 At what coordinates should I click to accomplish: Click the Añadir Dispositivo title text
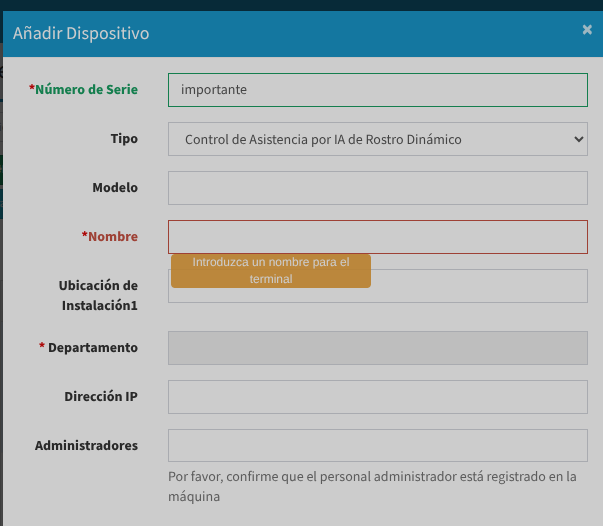coord(81,34)
